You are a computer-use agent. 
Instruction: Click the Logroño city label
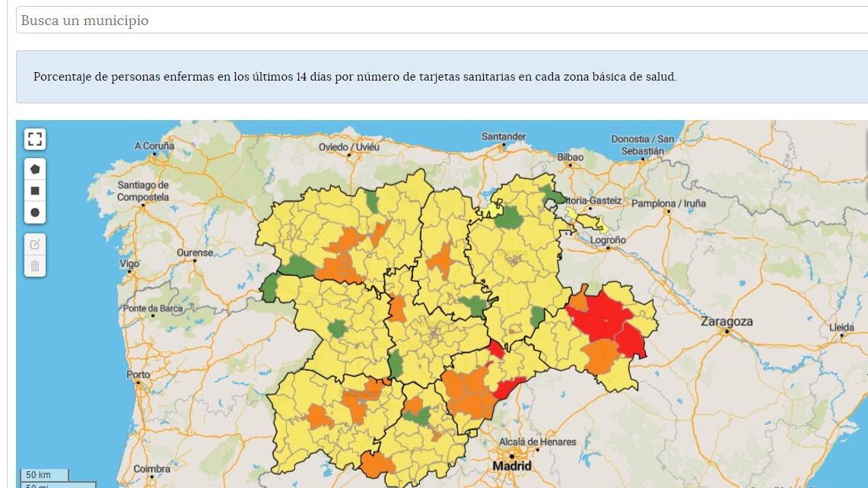click(608, 240)
